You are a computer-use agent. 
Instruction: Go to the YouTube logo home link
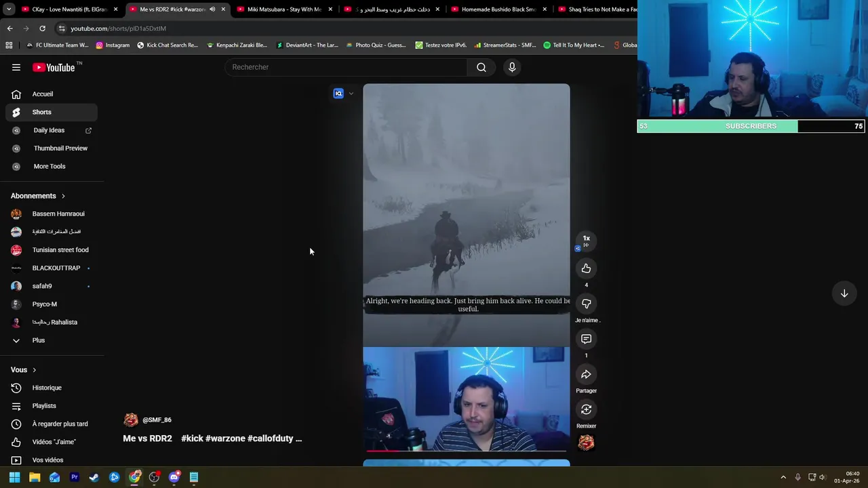coord(54,67)
